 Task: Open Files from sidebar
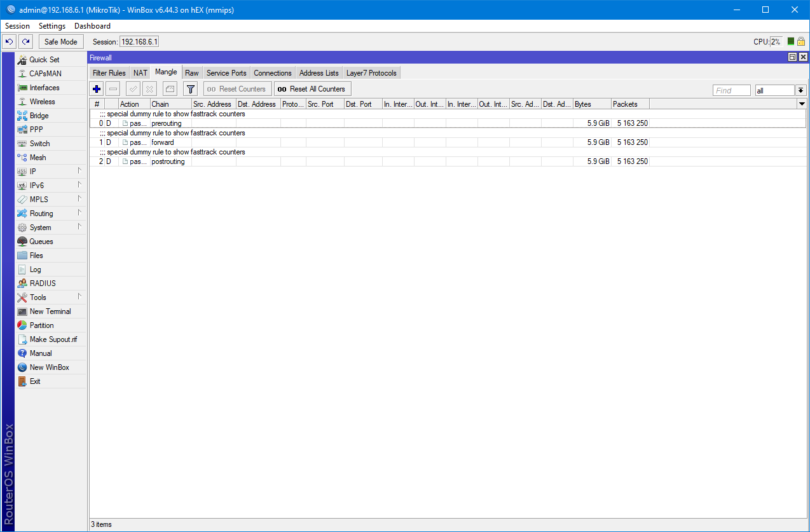point(51,256)
